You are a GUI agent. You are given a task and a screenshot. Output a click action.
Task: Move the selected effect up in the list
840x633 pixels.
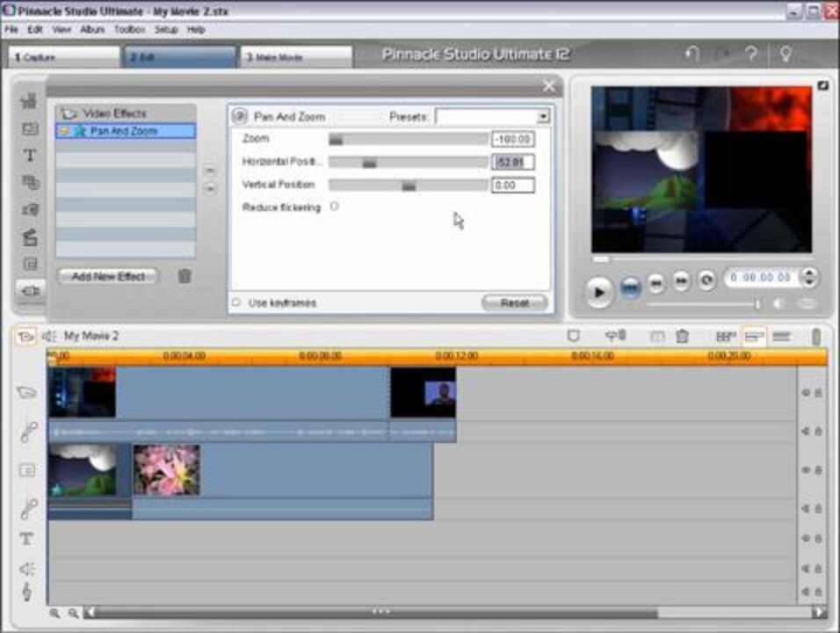(x=211, y=171)
